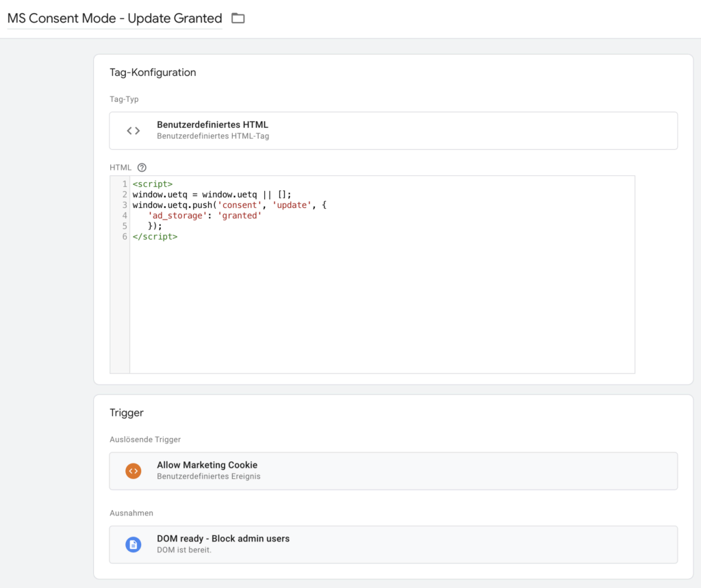Open the Allow Marketing Cookie trigger
This screenshot has height=588, width=701.
coord(394,471)
